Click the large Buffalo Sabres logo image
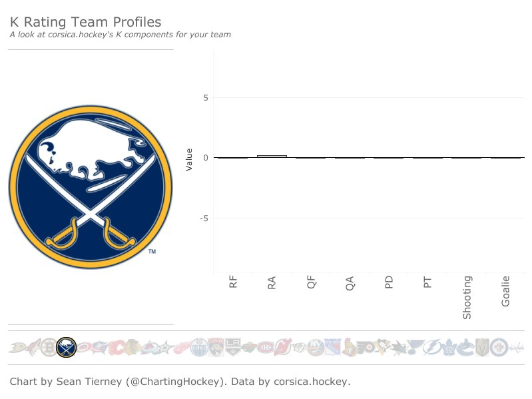532x399 pixels. coord(91,187)
